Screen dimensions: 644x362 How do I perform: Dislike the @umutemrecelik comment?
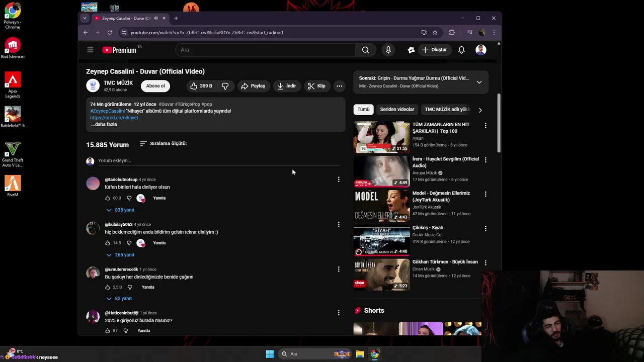[x=130, y=287]
